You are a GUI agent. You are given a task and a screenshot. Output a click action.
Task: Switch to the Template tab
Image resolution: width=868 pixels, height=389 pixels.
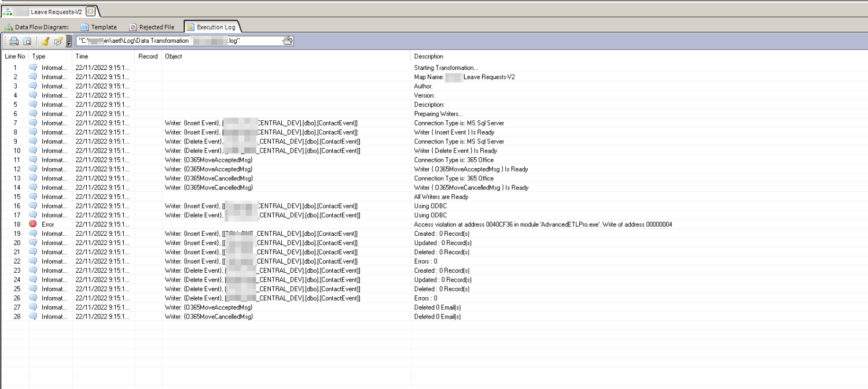[99, 27]
